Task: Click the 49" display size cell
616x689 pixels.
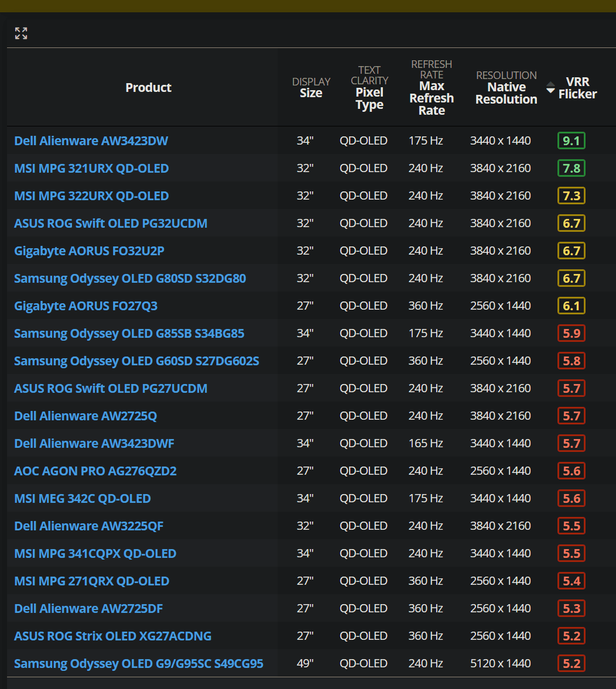Action: [x=305, y=663]
